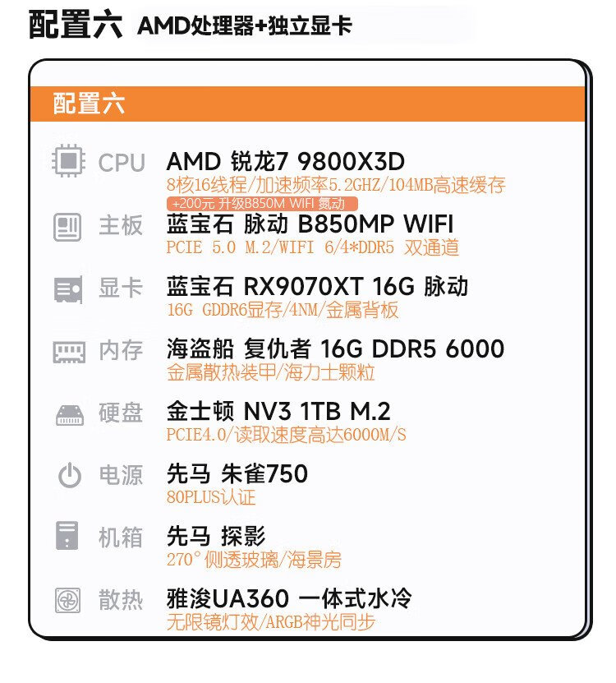This screenshot has width=616, height=683.
Task: Click the hard drive (硬盘) icon
Action: pos(68,414)
